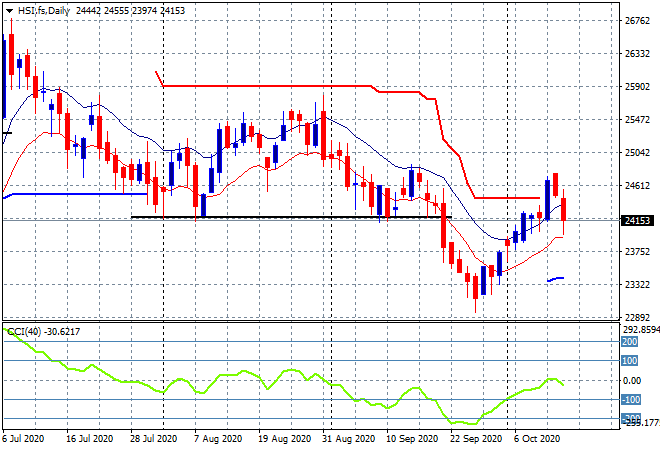Image resolution: width=660 pixels, height=450 pixels.
Task: Click date label 22 Sep 2020
Action: (476, 439)
